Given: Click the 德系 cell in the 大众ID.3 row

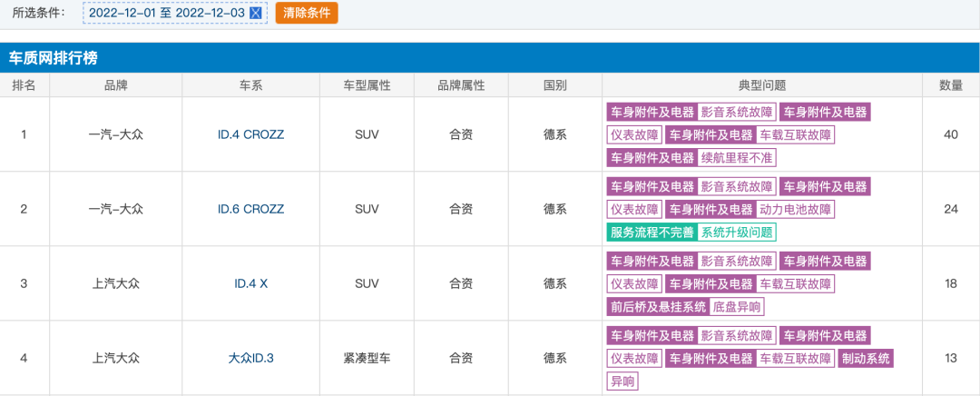Looking at the screenshot, I should [x=555, y=359].
